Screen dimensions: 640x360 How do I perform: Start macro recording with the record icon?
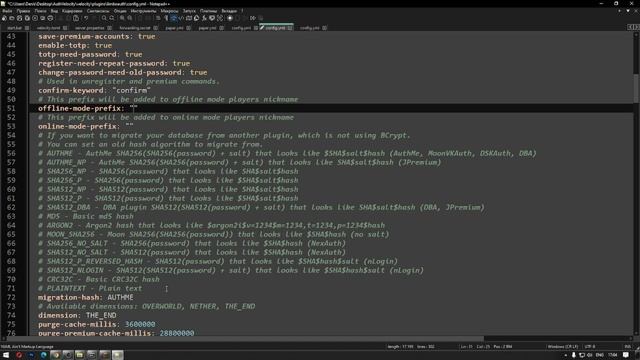pyautogui.click(x=230, y=18)
